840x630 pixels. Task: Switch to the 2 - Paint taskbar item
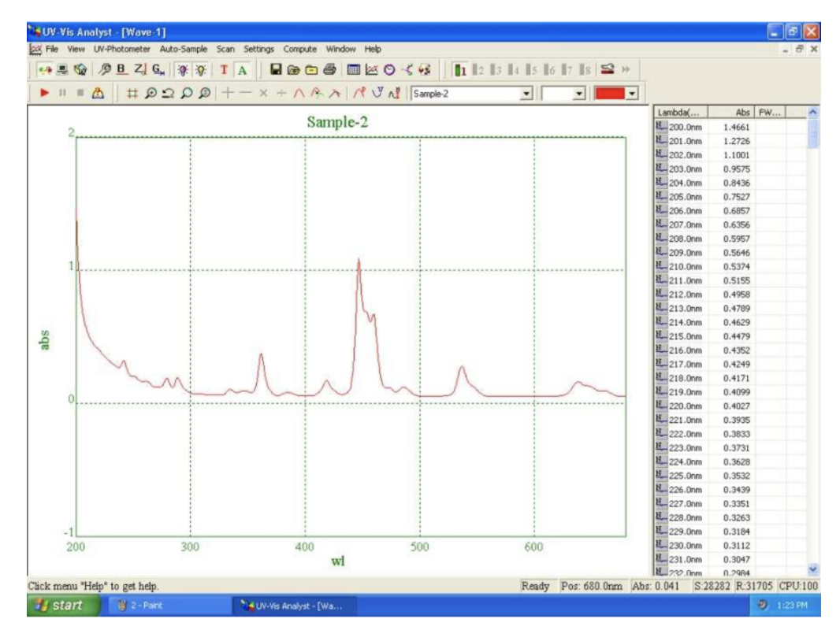pos(170,606)
